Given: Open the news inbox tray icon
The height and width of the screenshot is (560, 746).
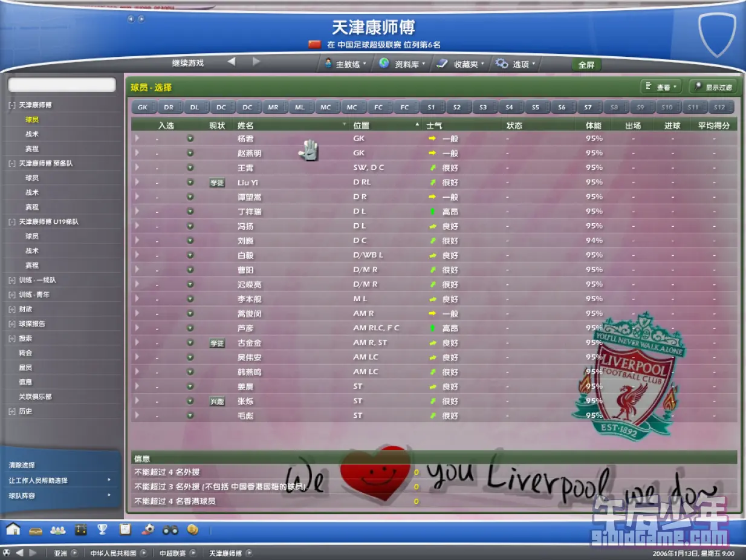Looking at the screenshot, I should point(36,530).
